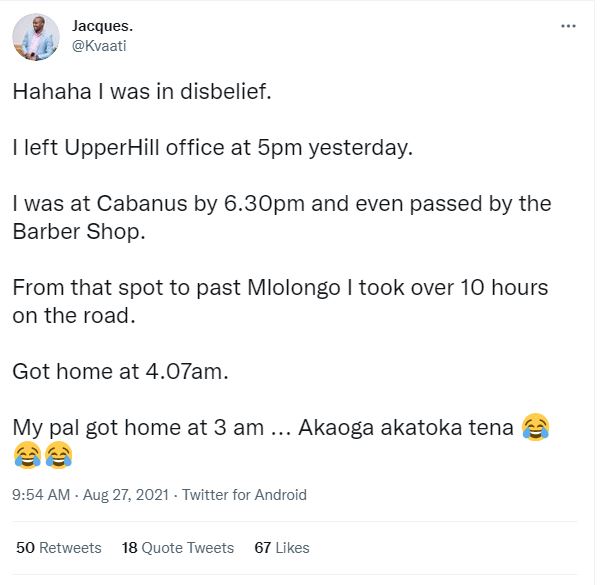
Task: Click the 'My pal got home at 3 am' text
Action: pyautogui.click(x=138, y=428)
